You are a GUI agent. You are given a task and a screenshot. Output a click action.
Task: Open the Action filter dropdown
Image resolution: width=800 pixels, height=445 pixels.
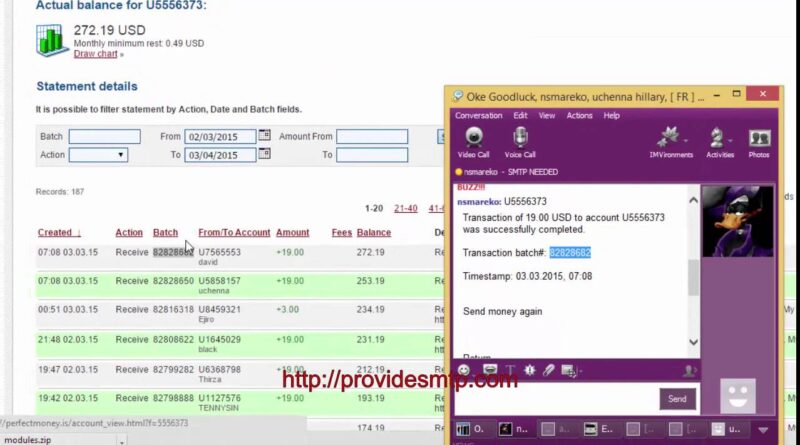[98, 155]
